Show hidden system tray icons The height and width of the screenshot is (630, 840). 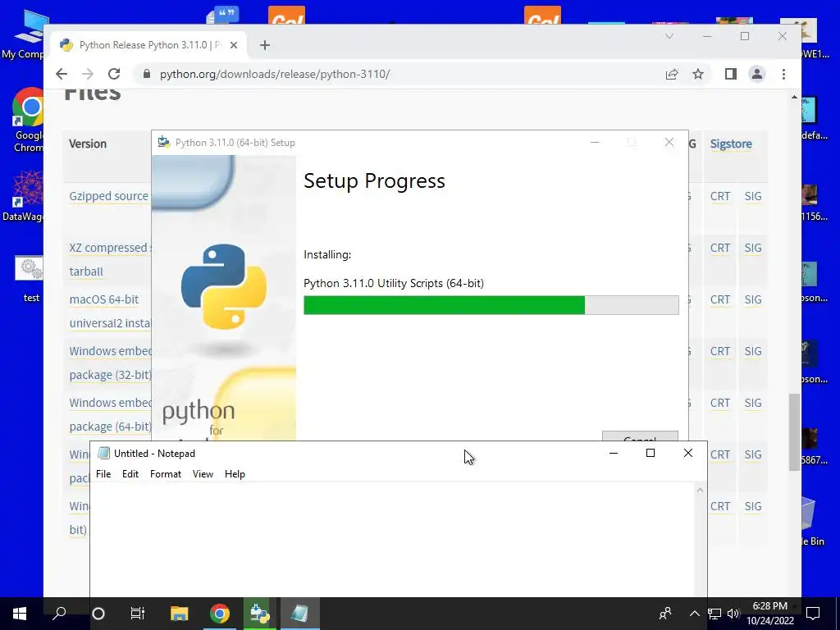click(694, 614)
